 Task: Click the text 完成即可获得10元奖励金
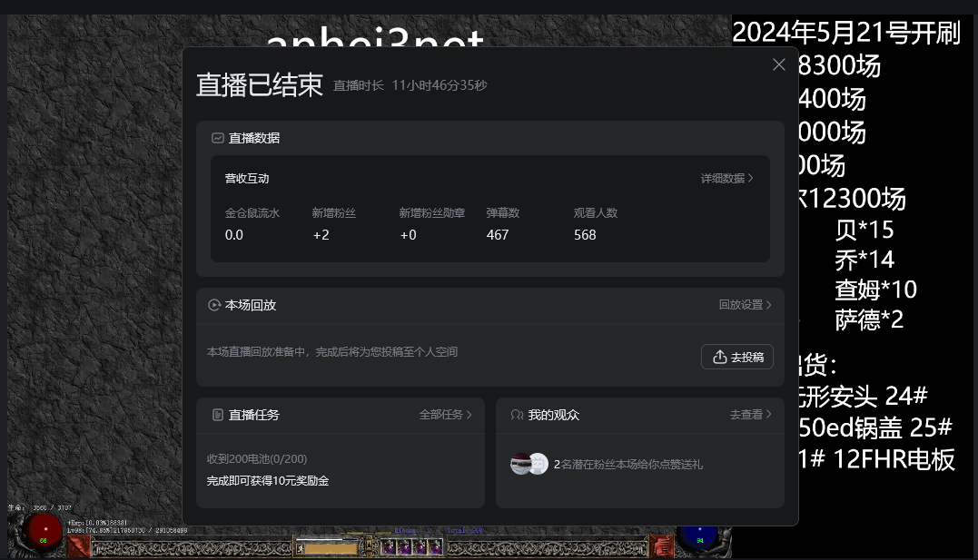click(268, 481)
